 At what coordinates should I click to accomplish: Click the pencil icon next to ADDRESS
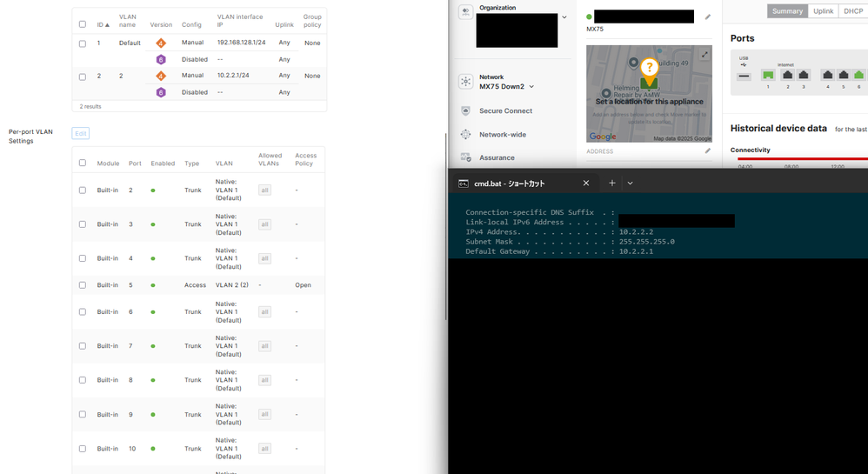707,151
